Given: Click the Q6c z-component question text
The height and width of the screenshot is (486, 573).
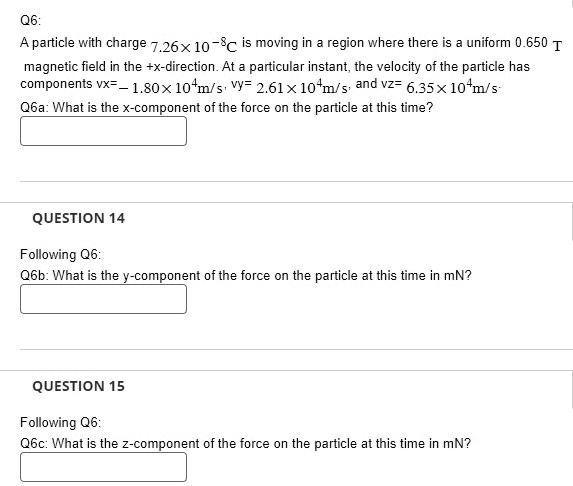Looking at the screenshot, I should (x=246, y=444).
